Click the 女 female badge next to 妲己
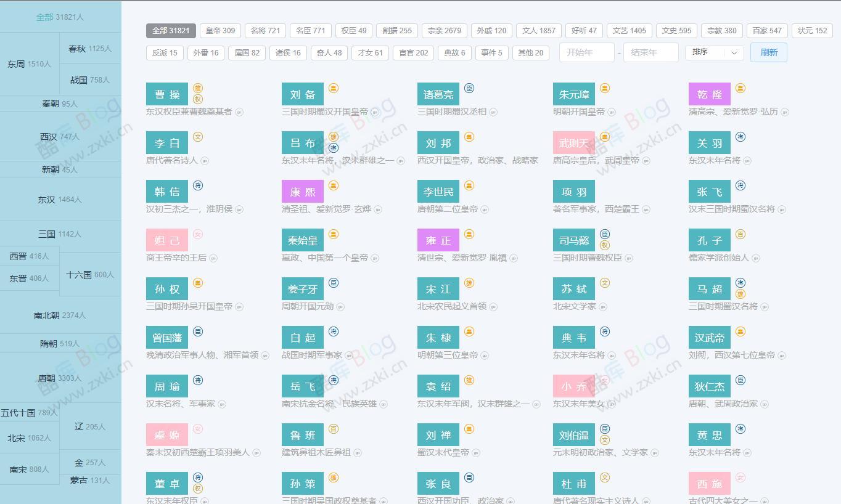 point(197,235)
